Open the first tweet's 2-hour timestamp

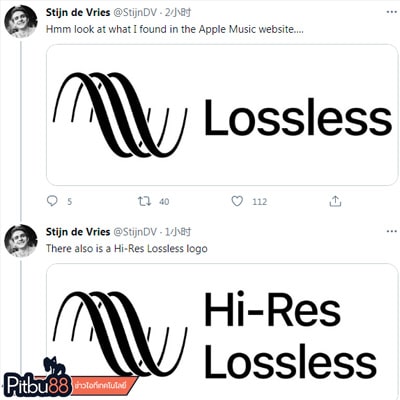178,13
